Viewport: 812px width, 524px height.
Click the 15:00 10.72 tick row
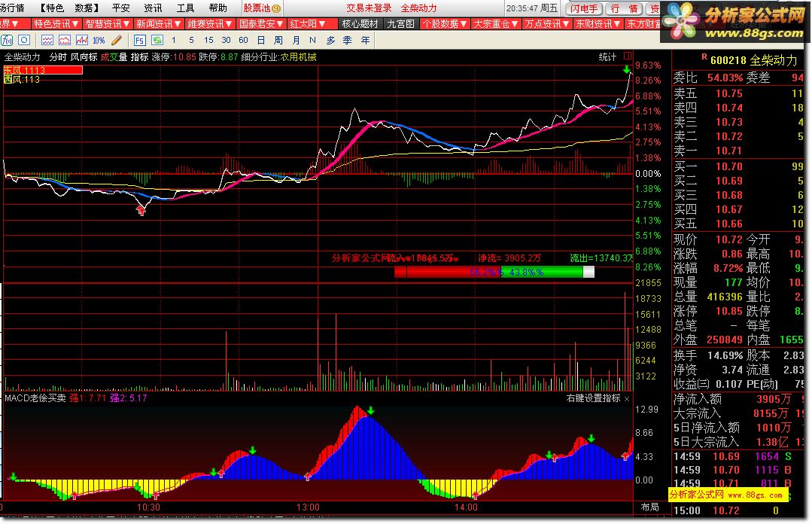(739, 510)
